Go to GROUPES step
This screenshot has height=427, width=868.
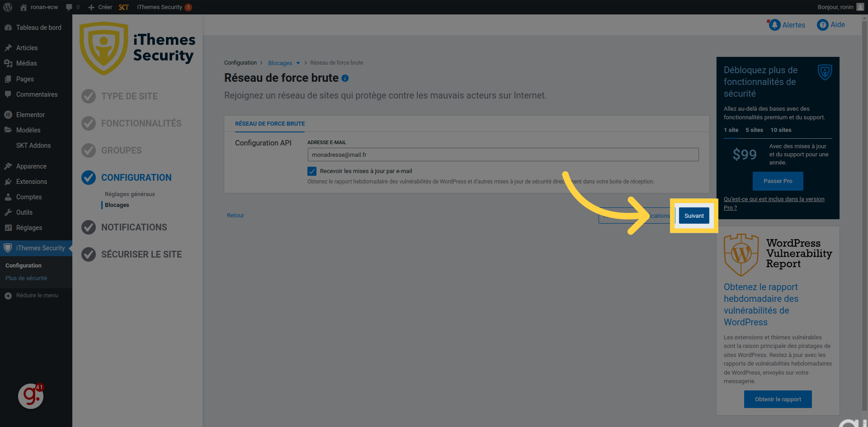coord(122,150)
